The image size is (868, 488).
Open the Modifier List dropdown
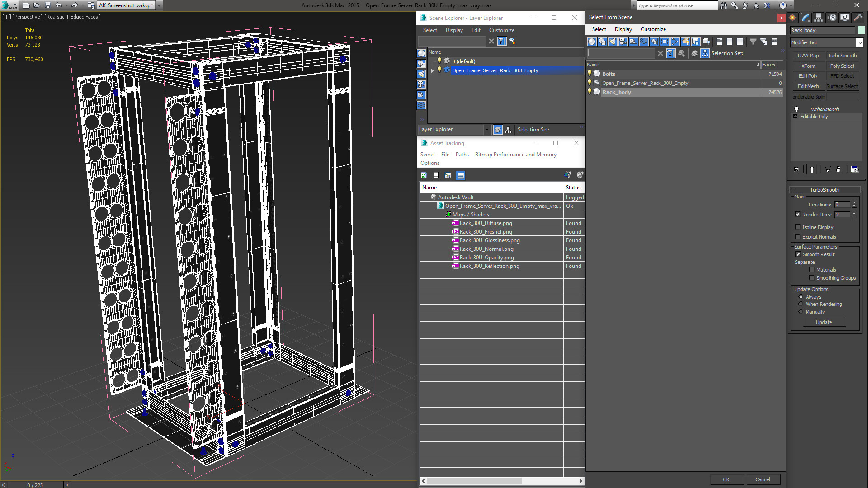click(x=859, y=42)
